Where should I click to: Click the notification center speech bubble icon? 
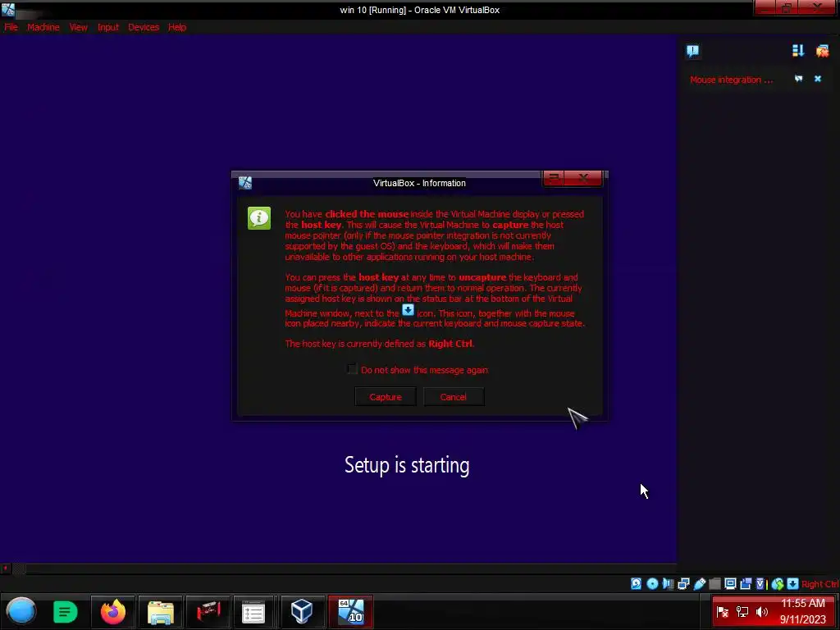point(692,51)
